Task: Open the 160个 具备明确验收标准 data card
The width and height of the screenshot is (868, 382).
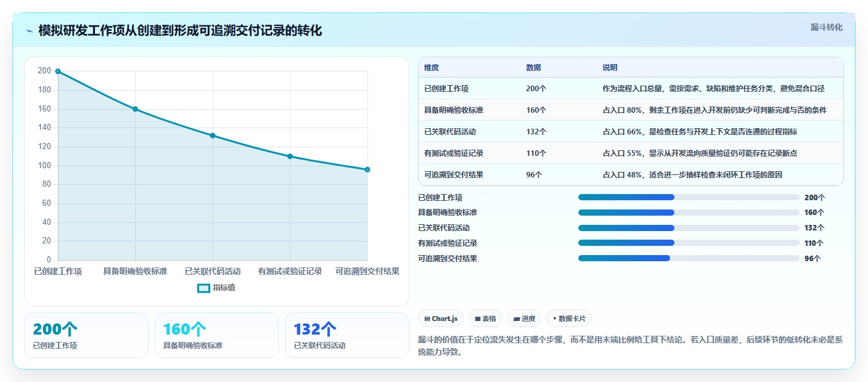Action: [x=217, y=335]
